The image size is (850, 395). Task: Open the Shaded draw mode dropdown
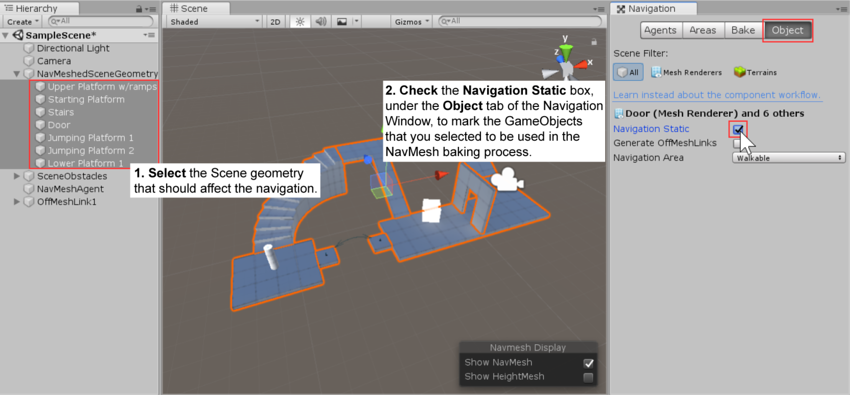click(x=215, y=22)
